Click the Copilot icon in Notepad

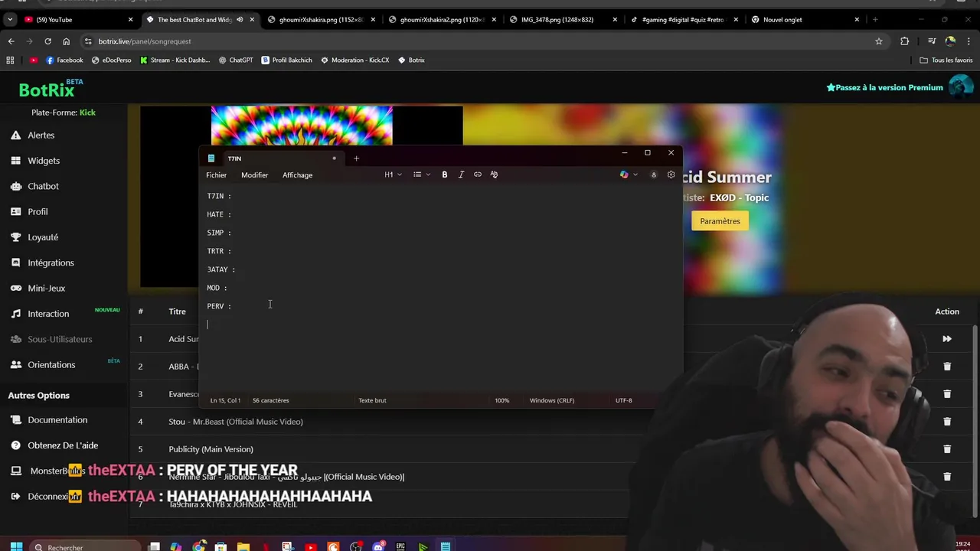(x=624, y=174)
